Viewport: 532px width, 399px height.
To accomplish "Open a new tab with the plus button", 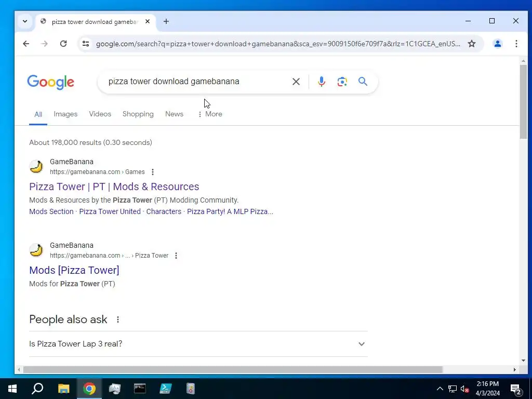I will point(166,21).
